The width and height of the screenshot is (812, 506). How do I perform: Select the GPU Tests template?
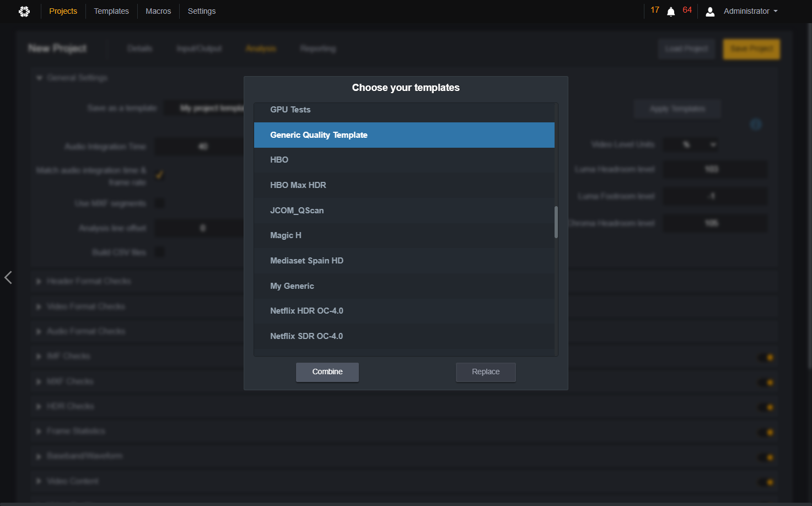(x=404, y=110)
